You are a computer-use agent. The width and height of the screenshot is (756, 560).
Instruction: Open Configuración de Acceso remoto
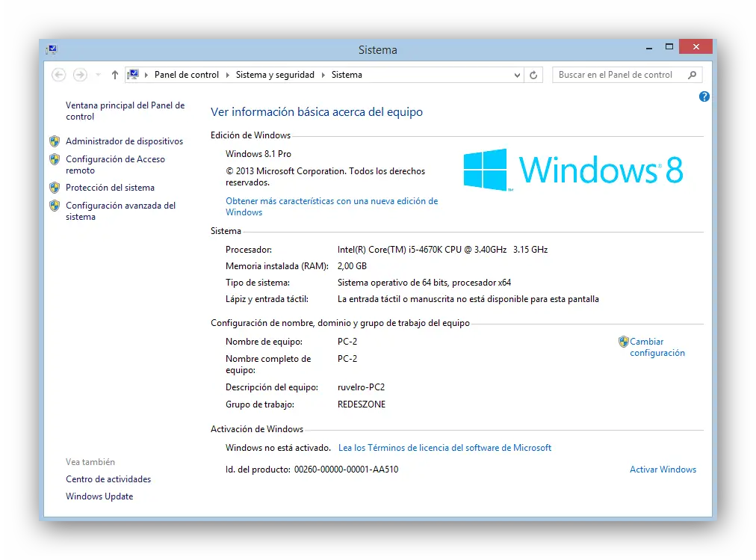pos(115,164)
